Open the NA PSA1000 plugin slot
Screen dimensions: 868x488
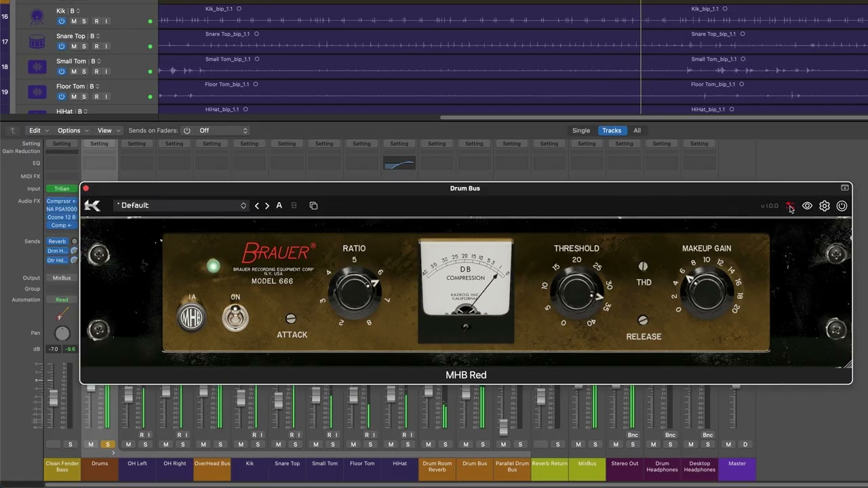point(62,209)
